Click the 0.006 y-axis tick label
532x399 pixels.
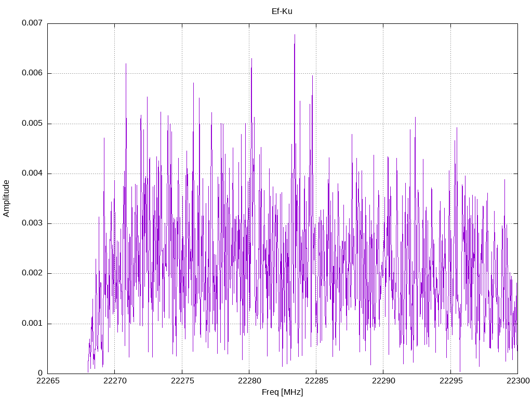32,73
